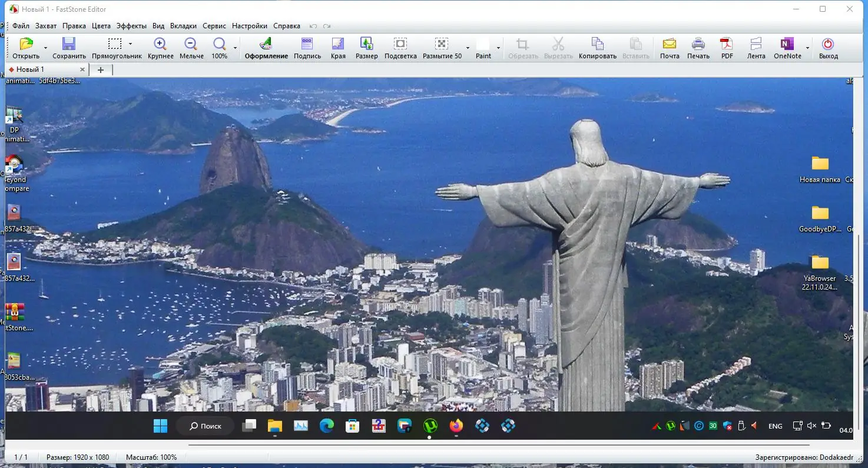868x468 pixels.
Task: Click the Размер: 1920 x 1080 status text
Action: (x=78, y=457)
